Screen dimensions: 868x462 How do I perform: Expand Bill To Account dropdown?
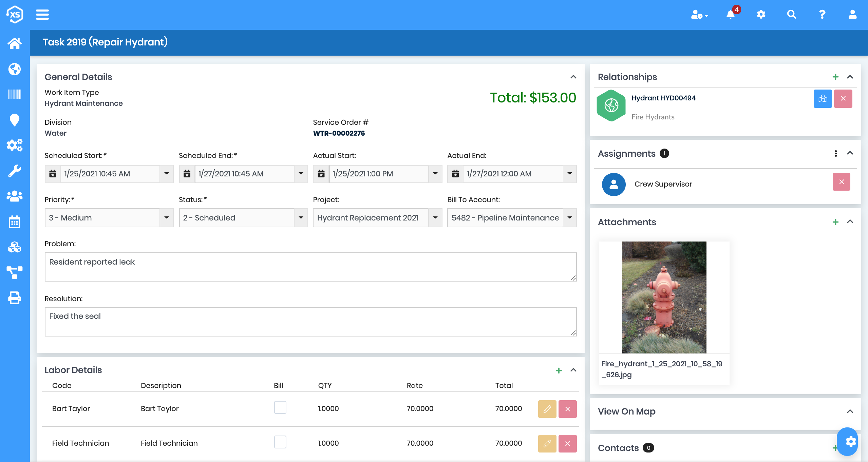point(570,218)
